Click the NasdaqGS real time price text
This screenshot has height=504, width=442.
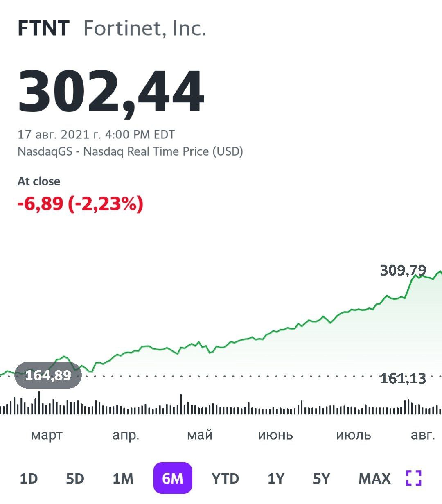(130, 151)
